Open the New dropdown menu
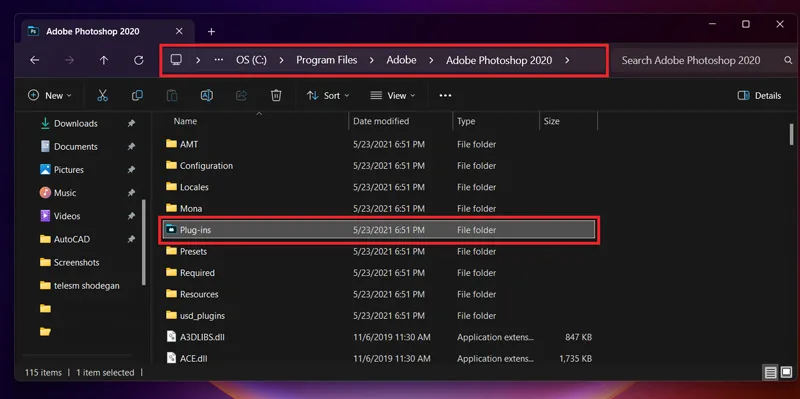800x399 pixels. (x=49, y=95)
